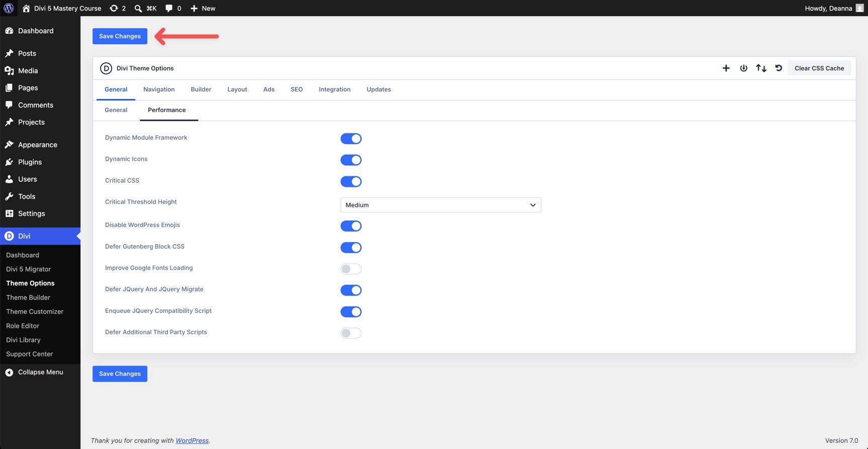Image resolution: width=868 pixels, height=449 pixels.
Task: Click the home icon beside Divi 5 Mastery Course
Action: point(26,8)
